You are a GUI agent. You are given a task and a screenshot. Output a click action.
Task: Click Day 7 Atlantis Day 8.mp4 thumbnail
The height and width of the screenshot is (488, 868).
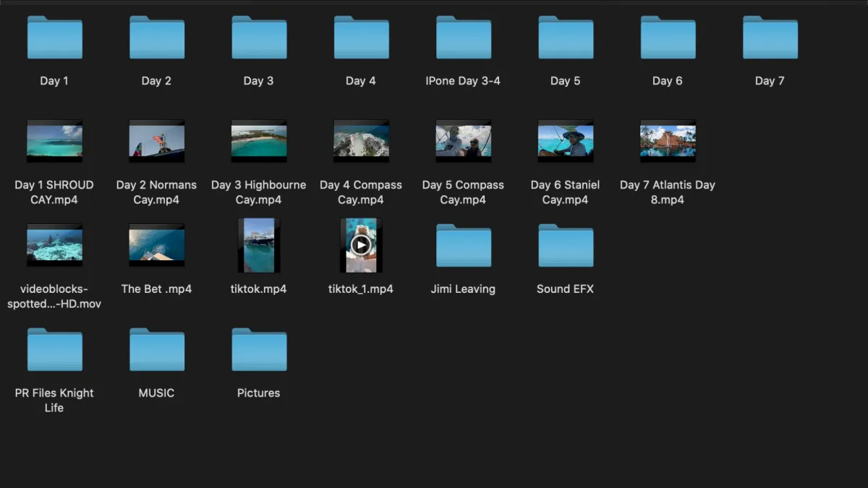point(667,141)
